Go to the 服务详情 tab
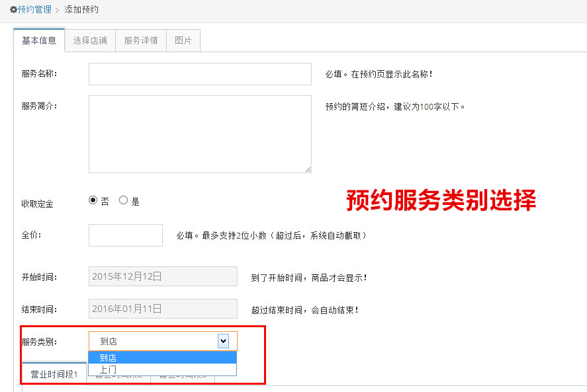Viewport: 587px width, 392px height. pos(141,40)
